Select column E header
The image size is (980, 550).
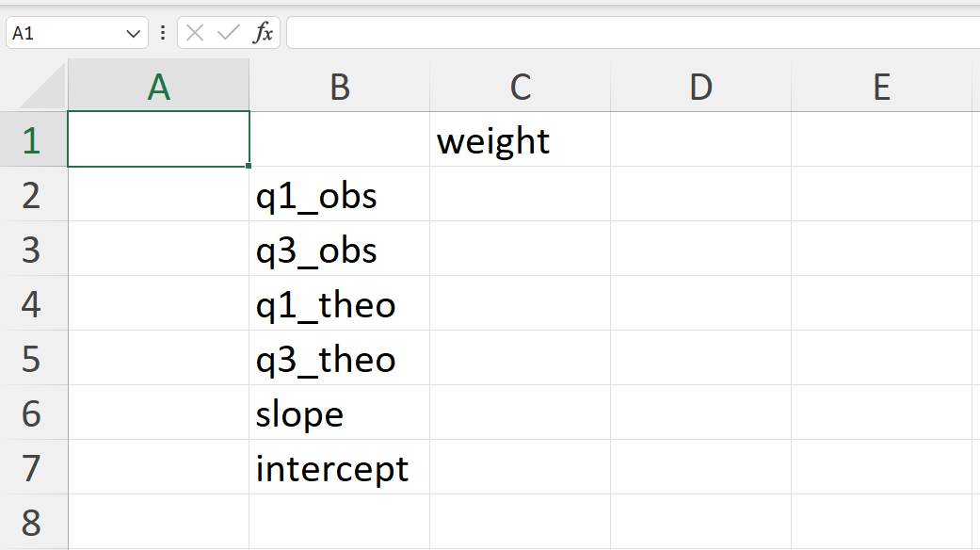tap(881, 87)
